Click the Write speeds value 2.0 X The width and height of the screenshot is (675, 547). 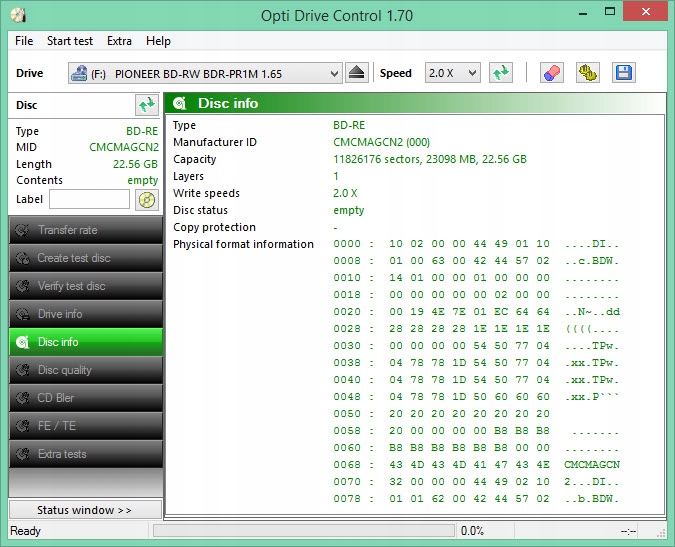click(x=345, y=193)
